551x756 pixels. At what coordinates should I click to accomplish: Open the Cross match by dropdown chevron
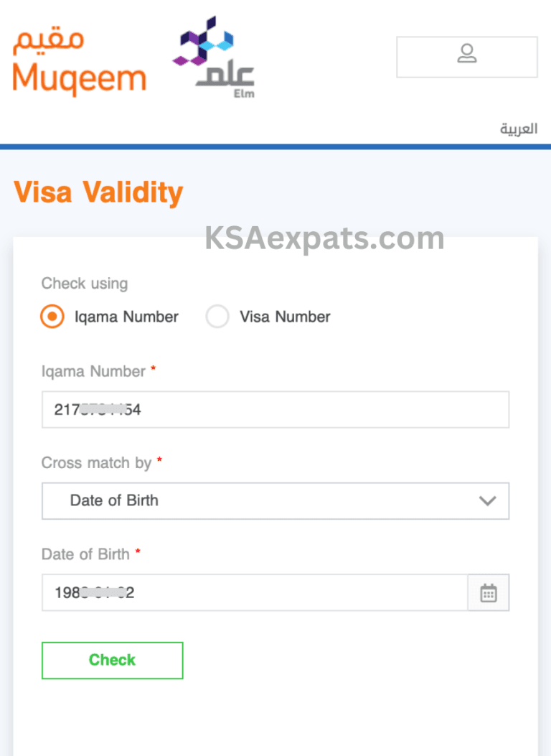[x=488, y=501]
